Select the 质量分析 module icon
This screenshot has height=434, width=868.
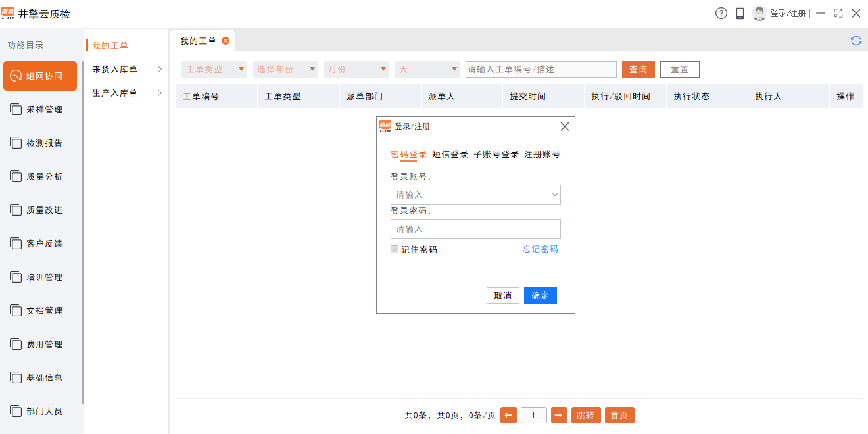click(x=40, y=176)
